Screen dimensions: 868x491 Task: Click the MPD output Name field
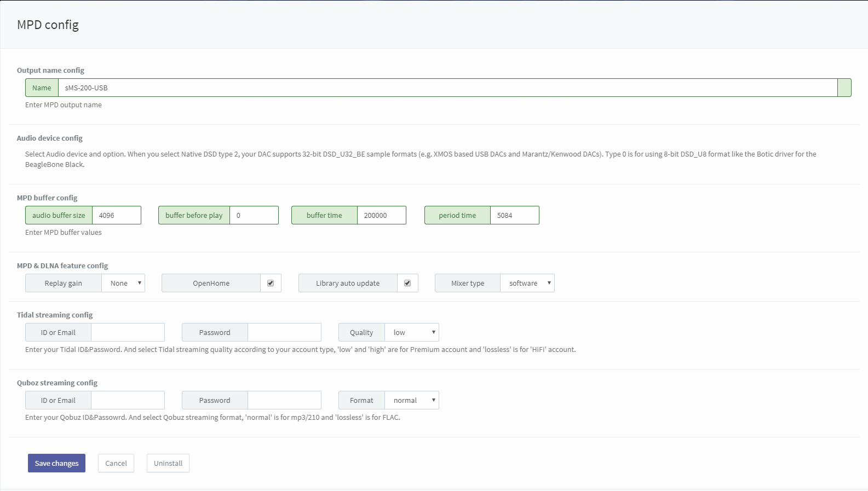click(x=447, y=88)
